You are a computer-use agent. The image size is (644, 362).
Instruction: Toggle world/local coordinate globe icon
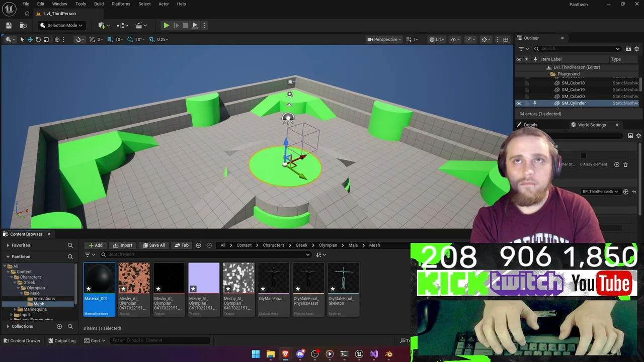tap(57, 39)
